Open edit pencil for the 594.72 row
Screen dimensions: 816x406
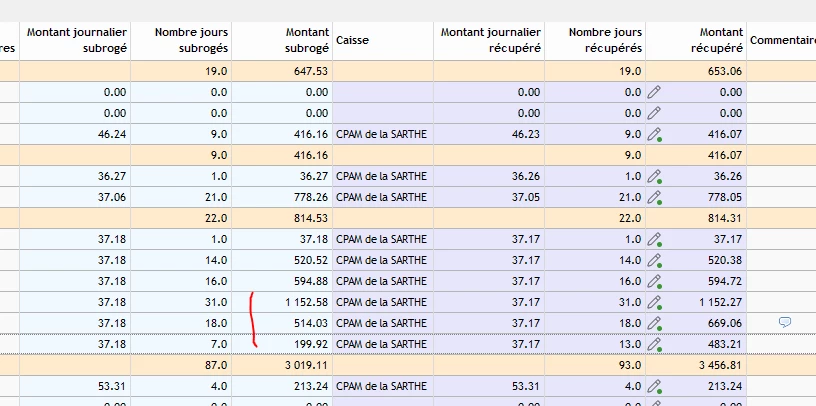654,281
